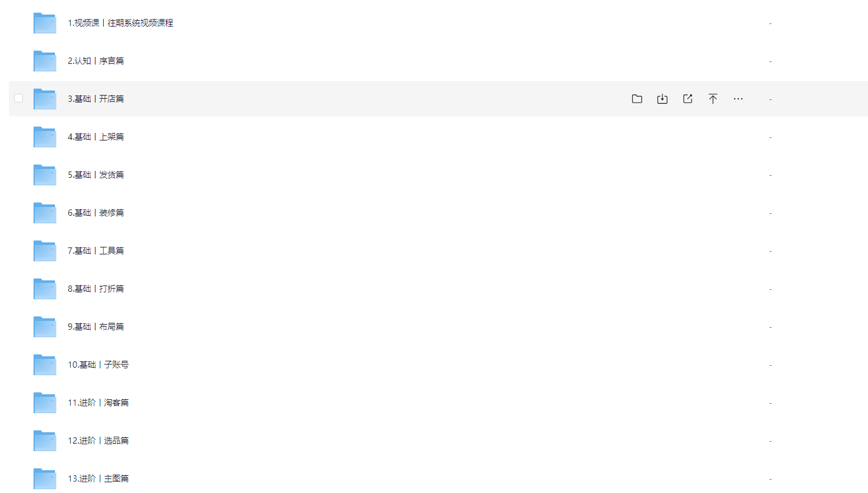Click folder icon beside 8.基础丨打折篇
868x493 pixels.
pos(45,289)
